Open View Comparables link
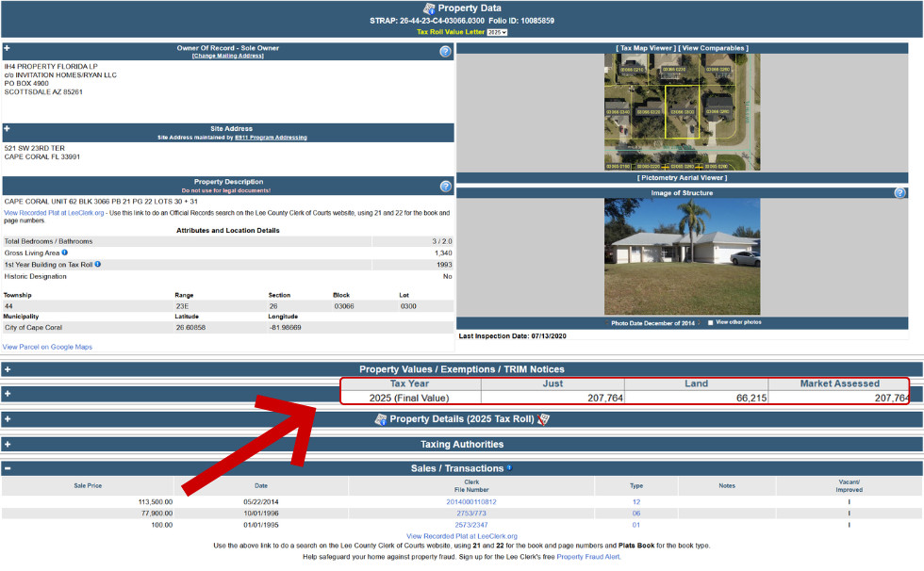This screenshot has width=924, height=571. (x=714, y=48)
